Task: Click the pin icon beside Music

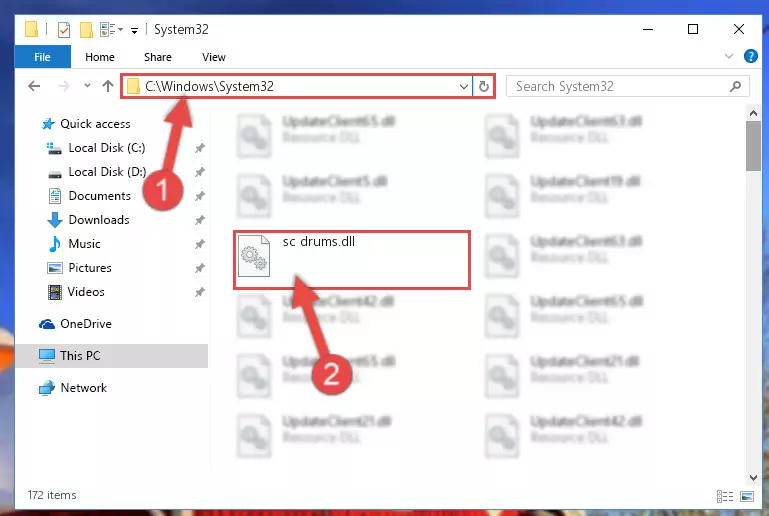Action: tap(199, 244)
